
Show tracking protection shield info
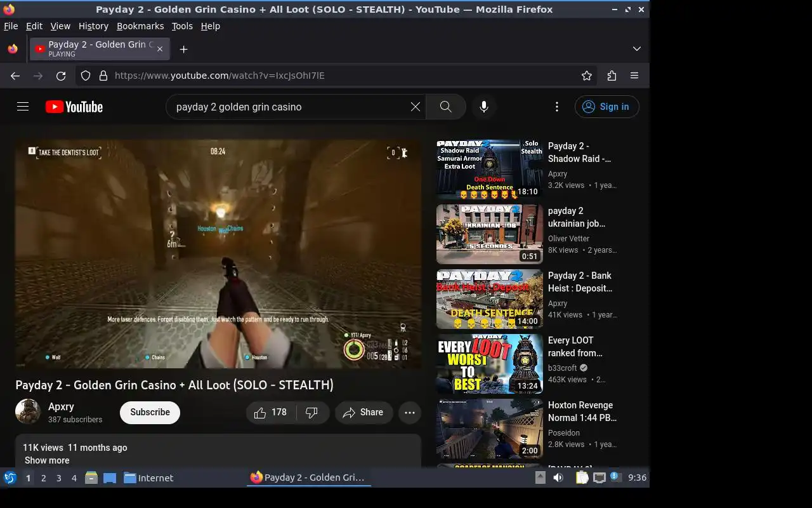click(x=86, y=76)
